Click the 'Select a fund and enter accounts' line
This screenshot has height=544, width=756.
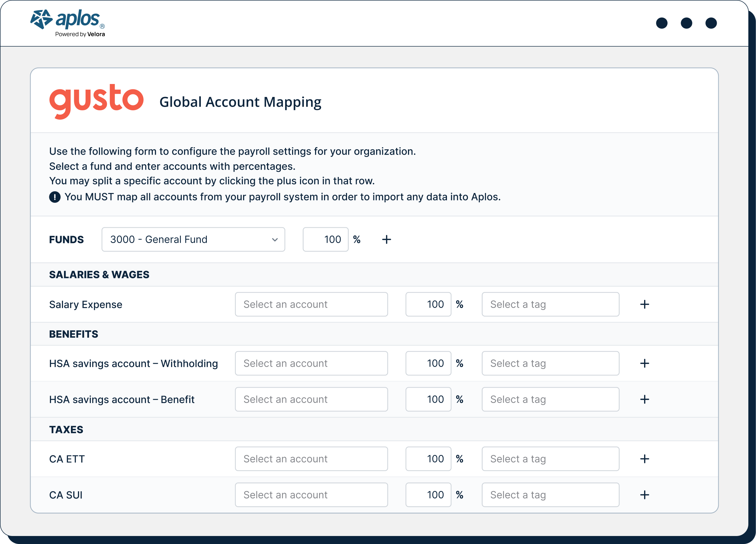tap(172, 166)
